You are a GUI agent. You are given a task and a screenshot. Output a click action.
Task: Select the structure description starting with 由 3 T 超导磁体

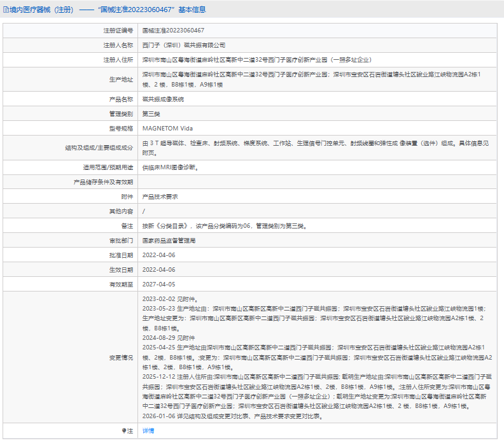click(316, 148)
